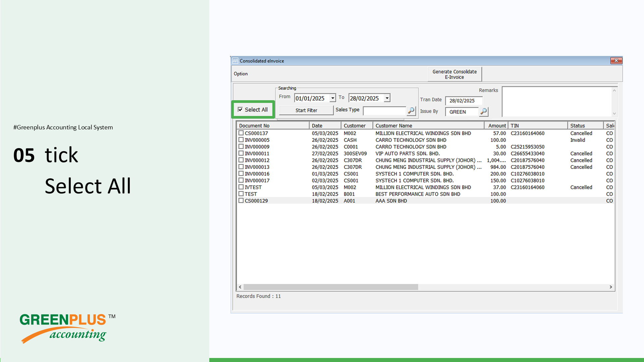Close the Consolidated eInvoice window
Screen dimensions: 644x362
(616, 61)
